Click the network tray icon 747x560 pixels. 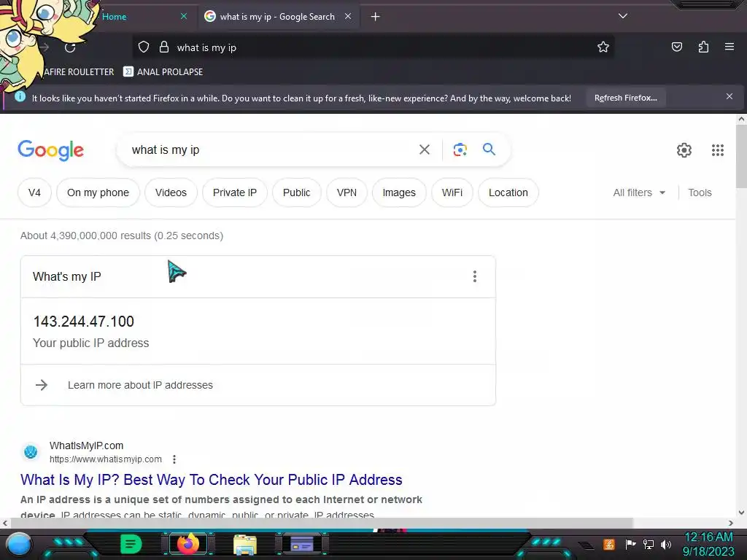(x=648, y=544)
